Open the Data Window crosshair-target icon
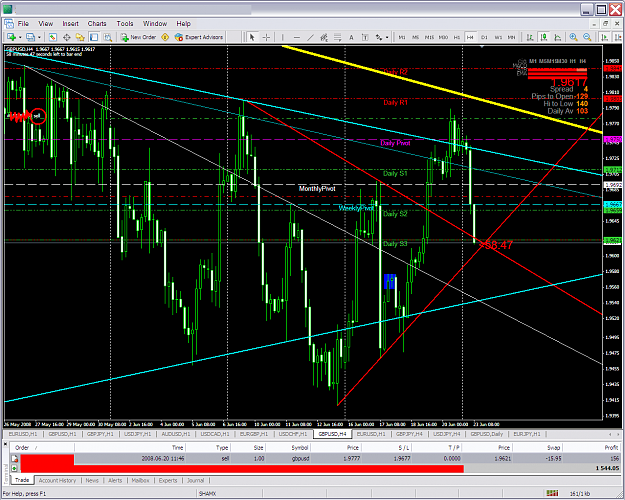 click(x=67, y=37)
